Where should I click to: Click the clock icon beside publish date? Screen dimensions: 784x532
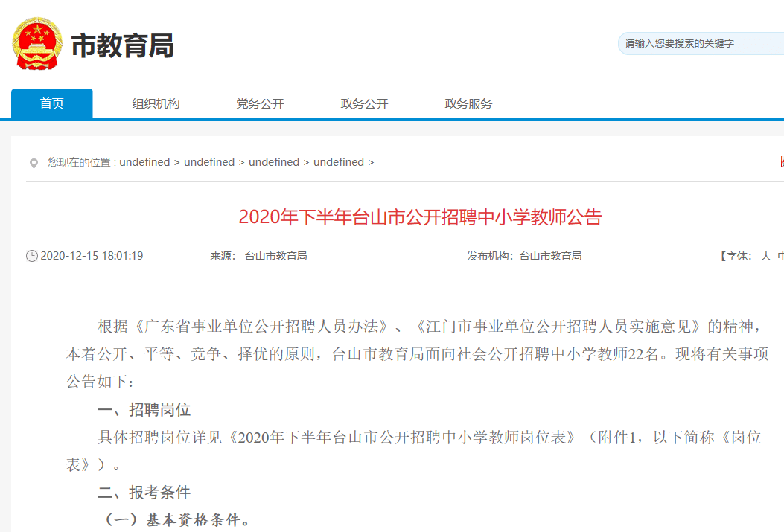[31, 256]
